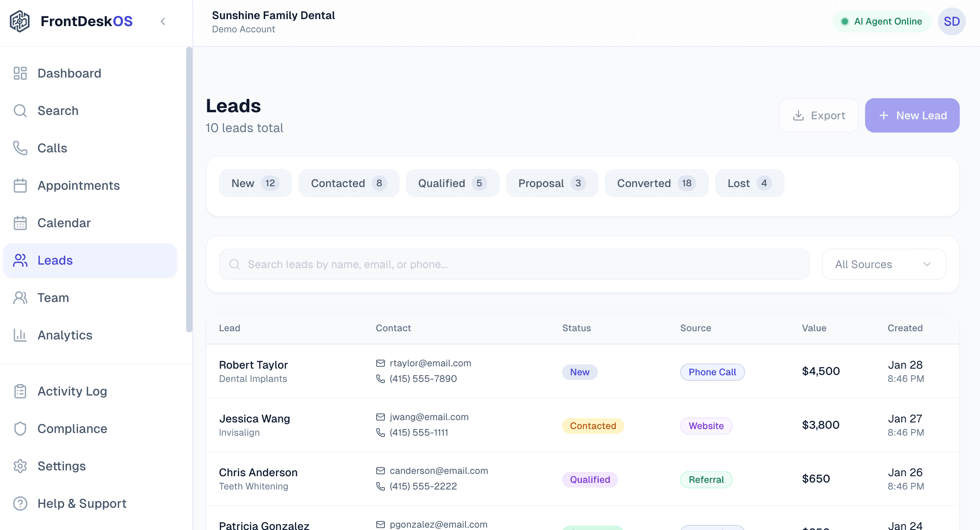This screenshot has height=530, width=980.
Task: Open the Activity Log
Action: coord(72,391)
